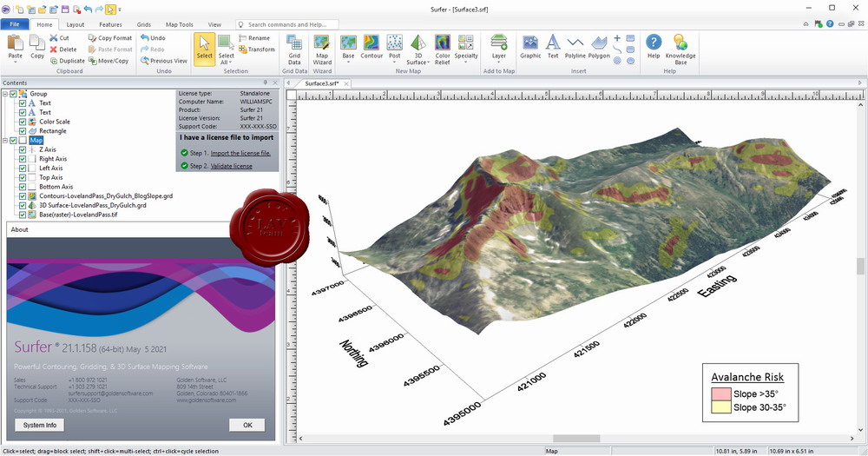Screen dimensions: 868x456
Task: Click Copy Format in the ribbon
Action: coord(110,37)
